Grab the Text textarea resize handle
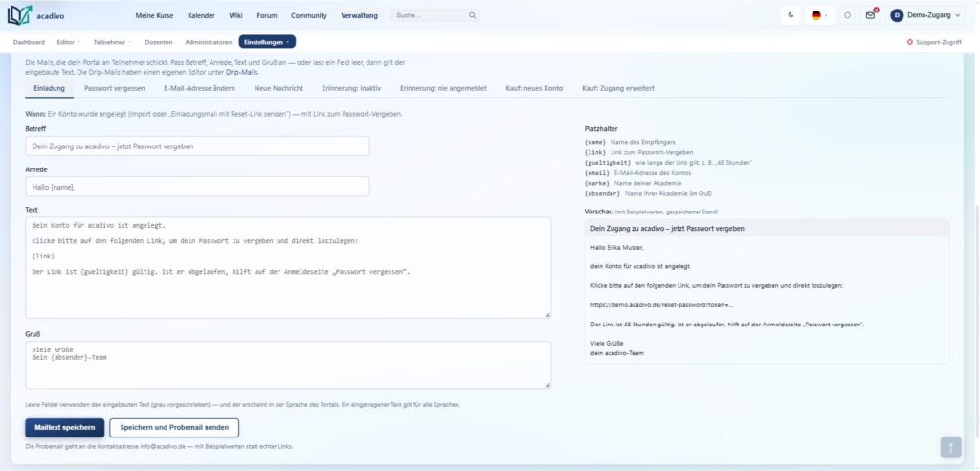 pos(547,315)
